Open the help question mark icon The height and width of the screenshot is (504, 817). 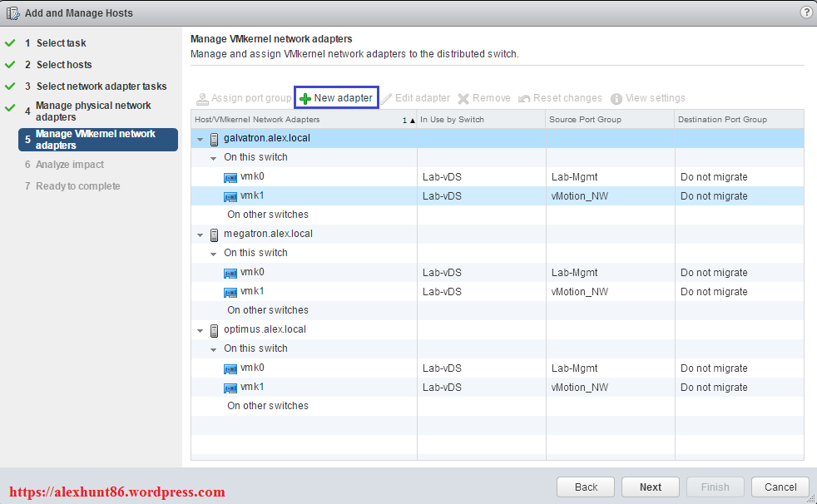coord(805,12)
